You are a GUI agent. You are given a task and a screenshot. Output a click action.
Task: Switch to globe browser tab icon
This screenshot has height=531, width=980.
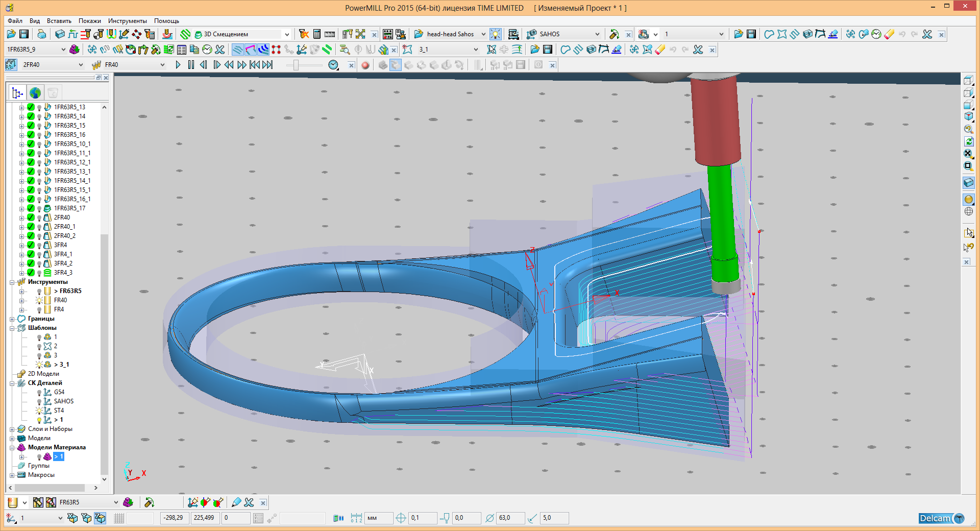tap(35, 93)
